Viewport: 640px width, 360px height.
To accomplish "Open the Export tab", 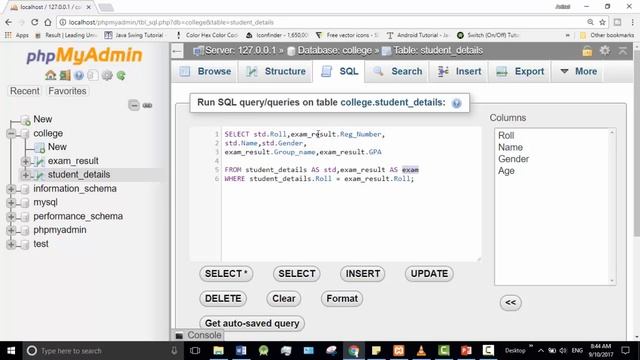I will click(520, 71).
